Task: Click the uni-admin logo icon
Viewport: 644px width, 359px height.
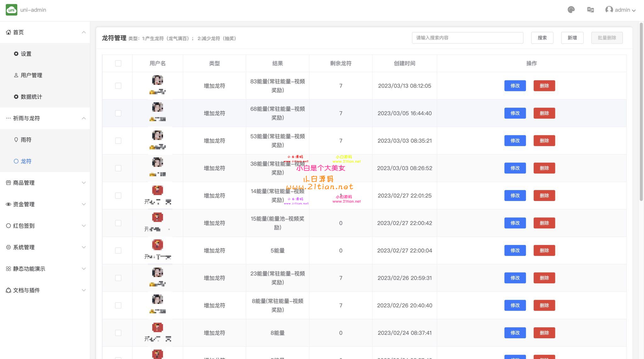Action: tap(11, 10)
